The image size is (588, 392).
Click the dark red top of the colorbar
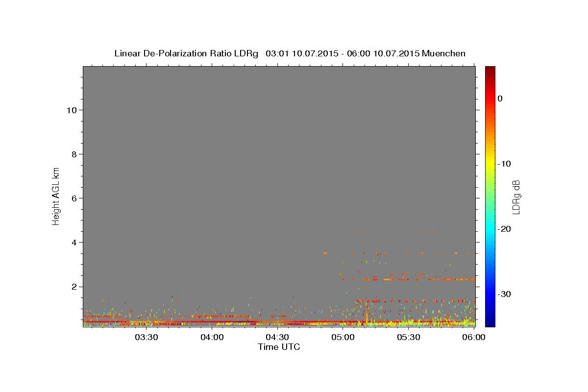[x=490, y=70]
